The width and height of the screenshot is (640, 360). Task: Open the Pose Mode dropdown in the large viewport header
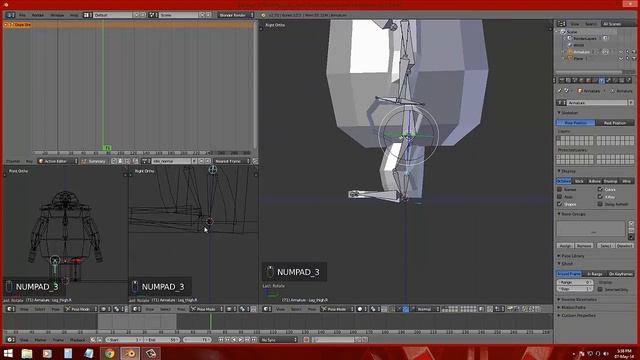[337, 309]
